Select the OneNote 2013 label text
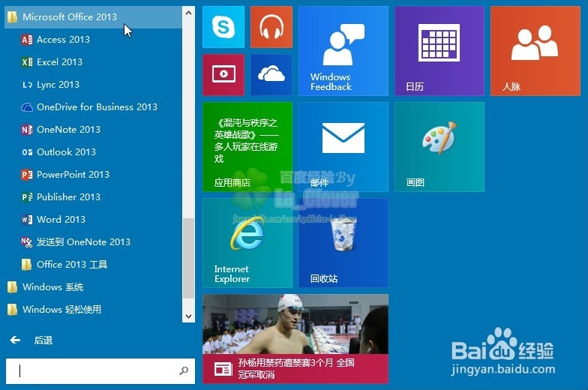 pyautogui.click(x=69, y=129)
